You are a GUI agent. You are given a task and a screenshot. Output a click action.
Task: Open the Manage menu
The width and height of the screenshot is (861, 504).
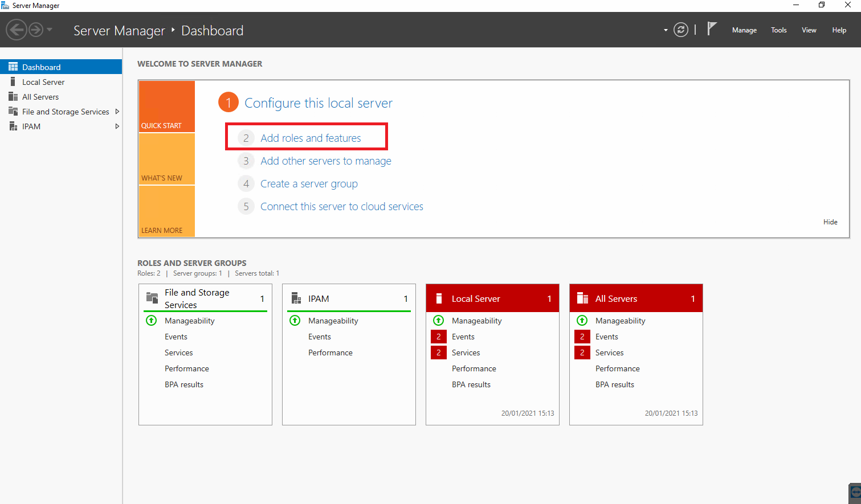[x=744, y=30]
